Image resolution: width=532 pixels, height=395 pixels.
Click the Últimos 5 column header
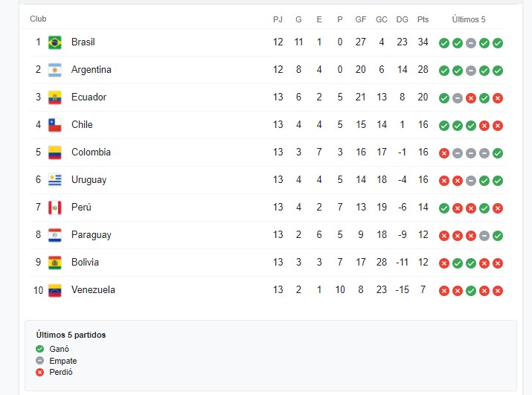(x=469, y=19)
